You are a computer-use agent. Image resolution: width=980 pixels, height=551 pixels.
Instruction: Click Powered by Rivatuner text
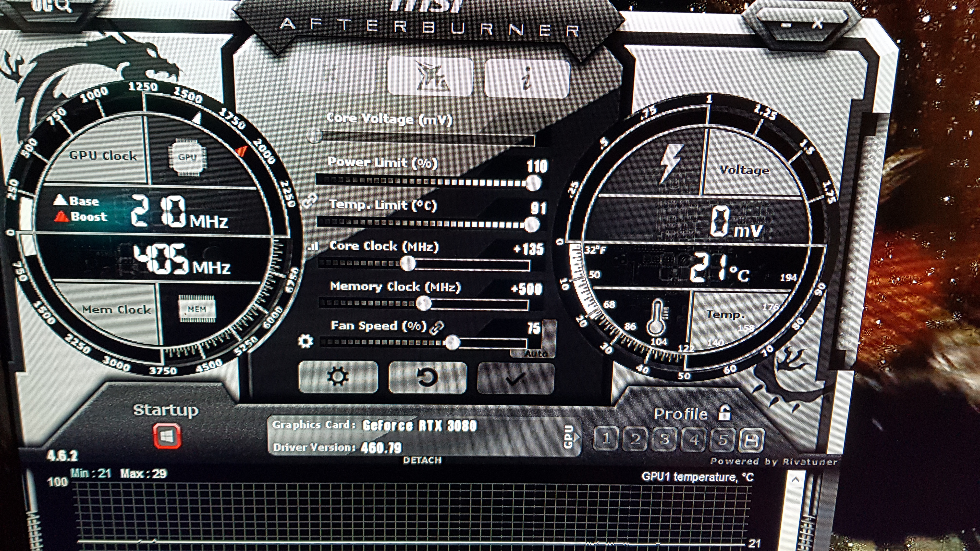[x=774, y=461]
